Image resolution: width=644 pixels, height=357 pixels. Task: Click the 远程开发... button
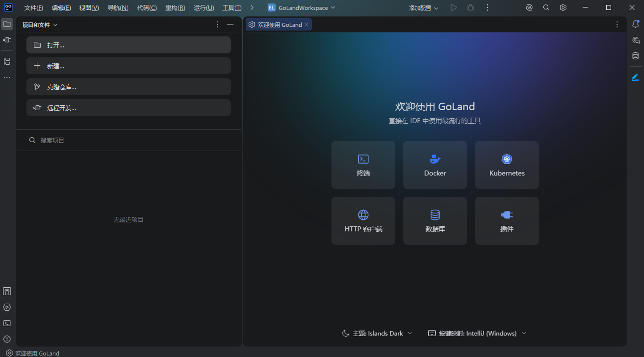129,108
